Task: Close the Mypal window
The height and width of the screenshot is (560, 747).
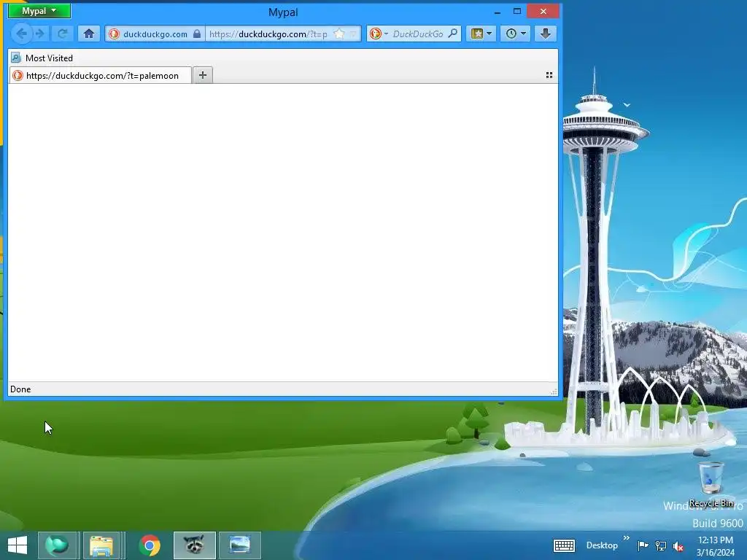Action: 543,11
